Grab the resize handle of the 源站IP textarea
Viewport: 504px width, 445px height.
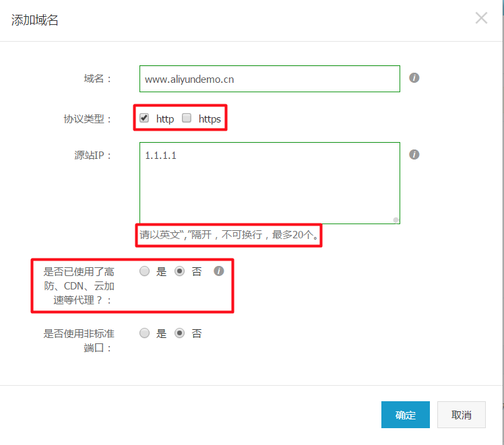click(396, 219)
